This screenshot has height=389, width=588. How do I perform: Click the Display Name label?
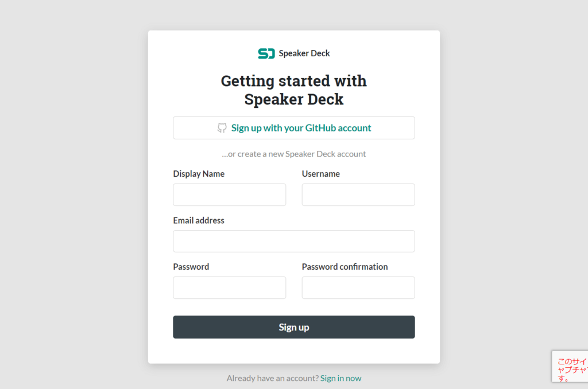click(x=199, y=174)
